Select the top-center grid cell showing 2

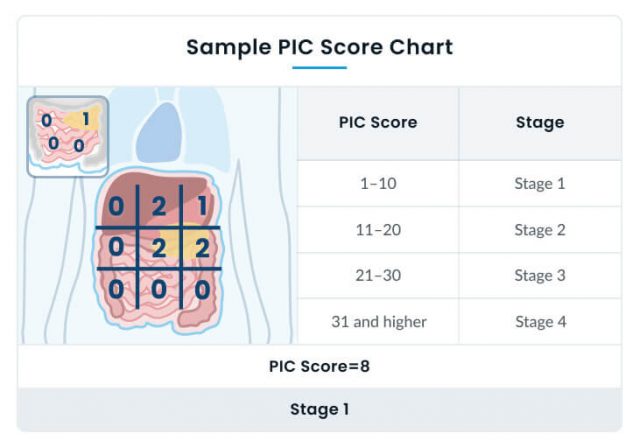[x=159, y=206]
